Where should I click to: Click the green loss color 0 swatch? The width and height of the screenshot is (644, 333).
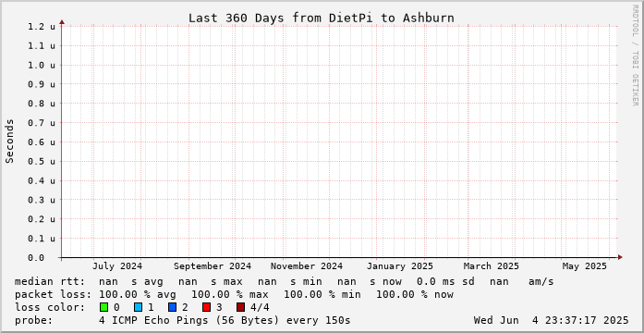coord(103,307)
